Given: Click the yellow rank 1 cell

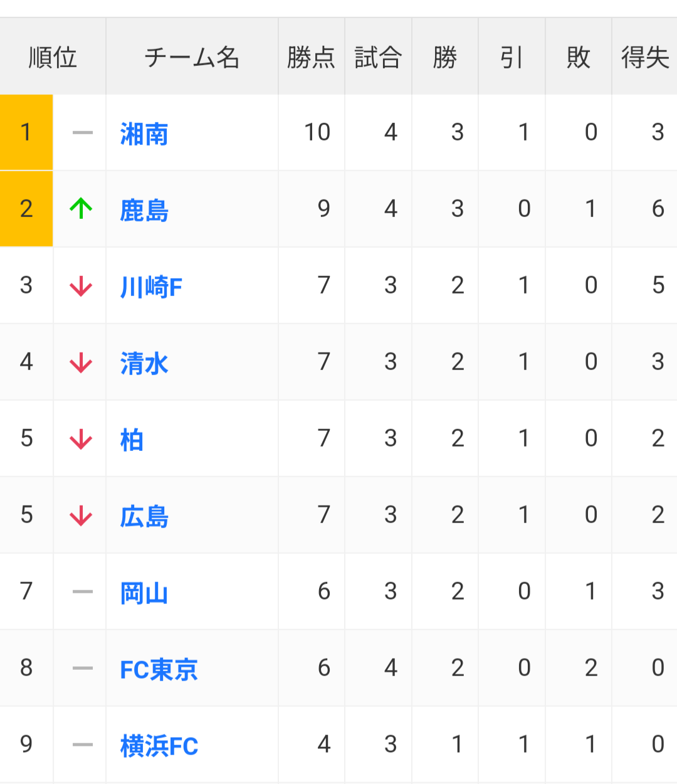Looking at the screenshot, I should point(26,132).
